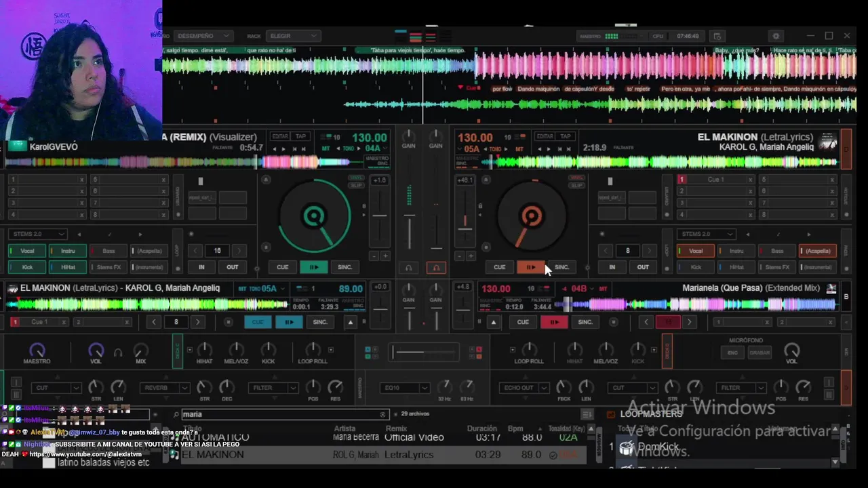Toggle Vocal stem on right deck
The image size is (868, 488).
[696, 251]
